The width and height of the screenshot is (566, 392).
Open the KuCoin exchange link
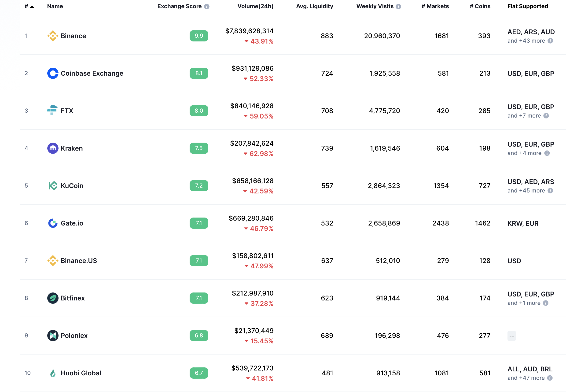[72, 186]
